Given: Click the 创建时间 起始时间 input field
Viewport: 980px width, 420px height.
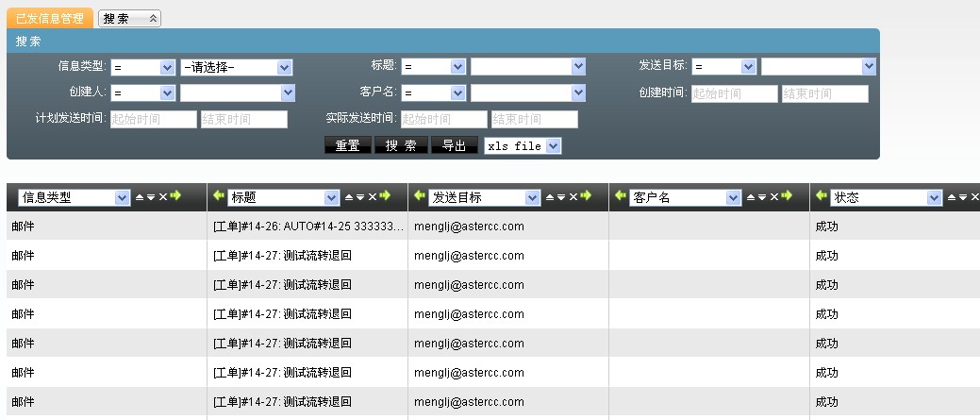Looking at the screenshot, I should click(x=734, y=93).
